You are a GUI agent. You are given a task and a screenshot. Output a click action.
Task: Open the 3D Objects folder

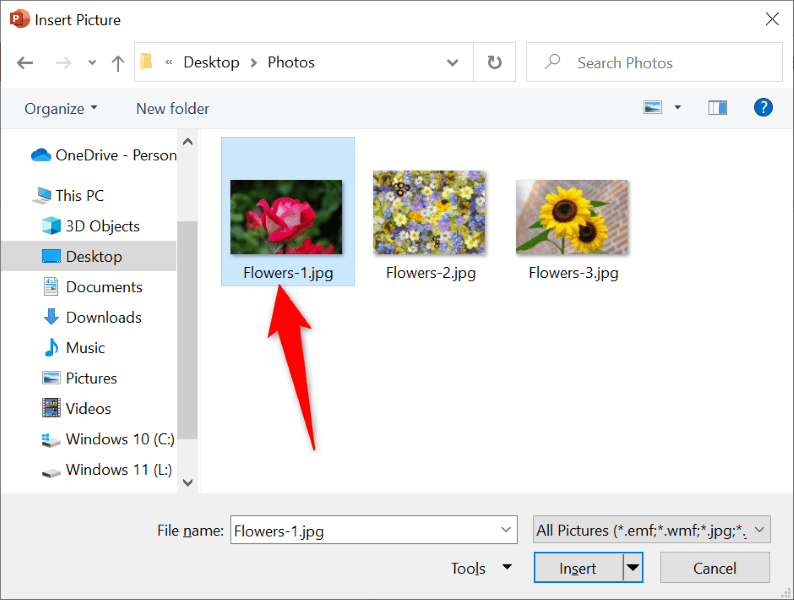[102, 226]
